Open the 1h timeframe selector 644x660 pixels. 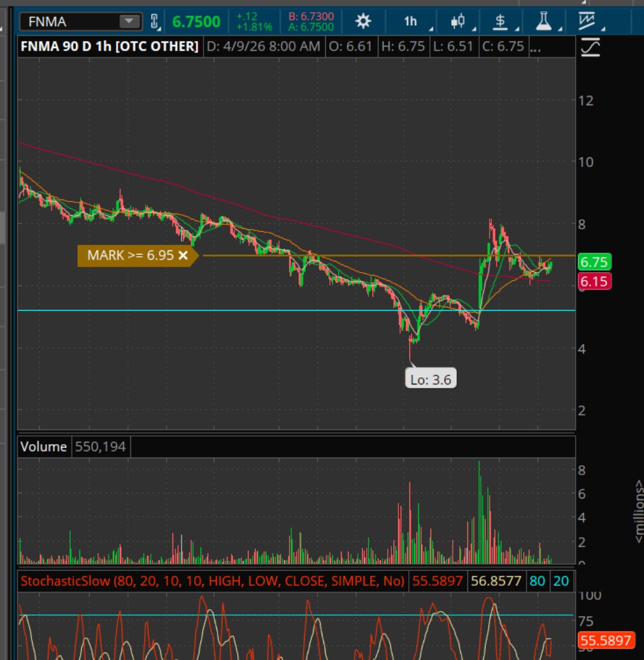tap(411, 22)
